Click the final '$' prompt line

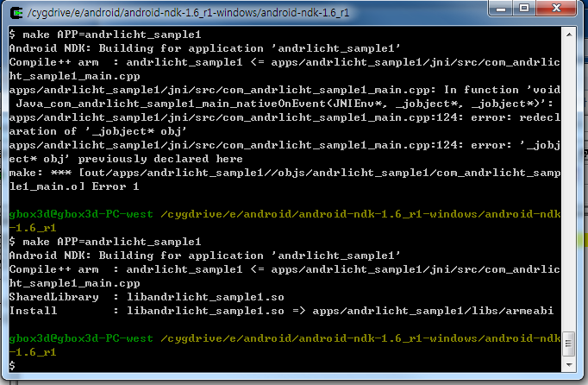[x=12, y=365]
